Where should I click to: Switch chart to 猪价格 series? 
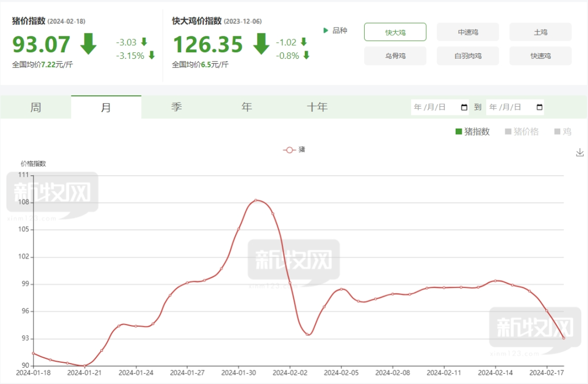(522, 131)
